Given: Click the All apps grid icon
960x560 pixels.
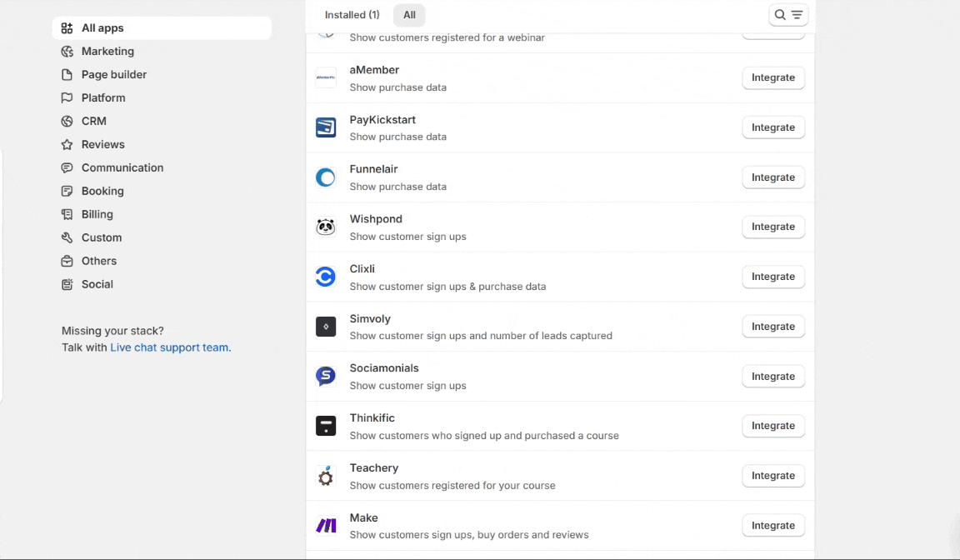Looking at the screenshot, I should [x=67, y=28].
